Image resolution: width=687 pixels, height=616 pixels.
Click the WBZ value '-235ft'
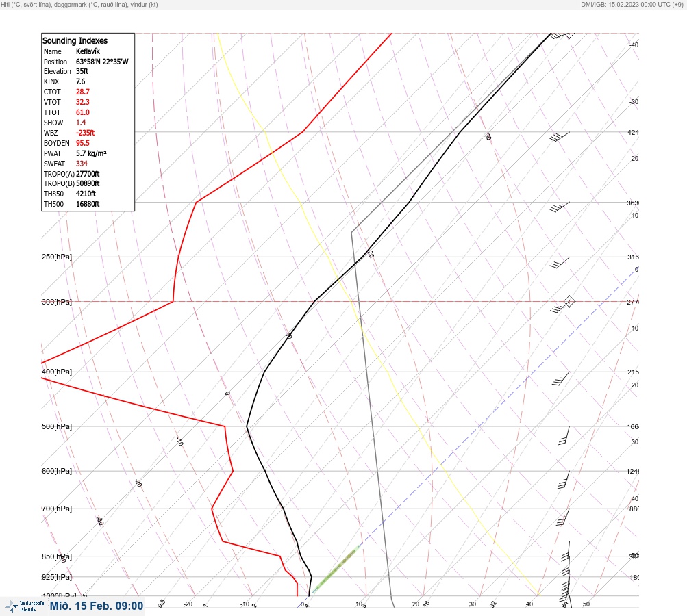click(x=85, y=133)
